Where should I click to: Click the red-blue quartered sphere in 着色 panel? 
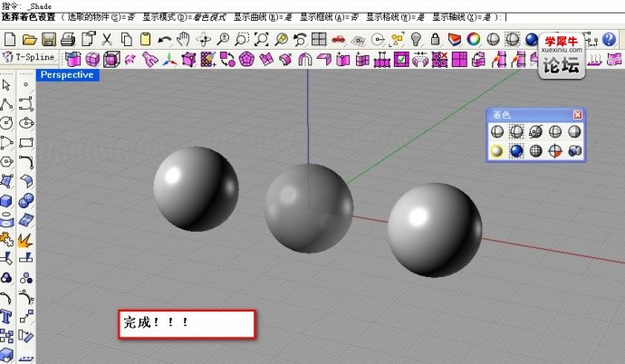(x=555, y=151)
